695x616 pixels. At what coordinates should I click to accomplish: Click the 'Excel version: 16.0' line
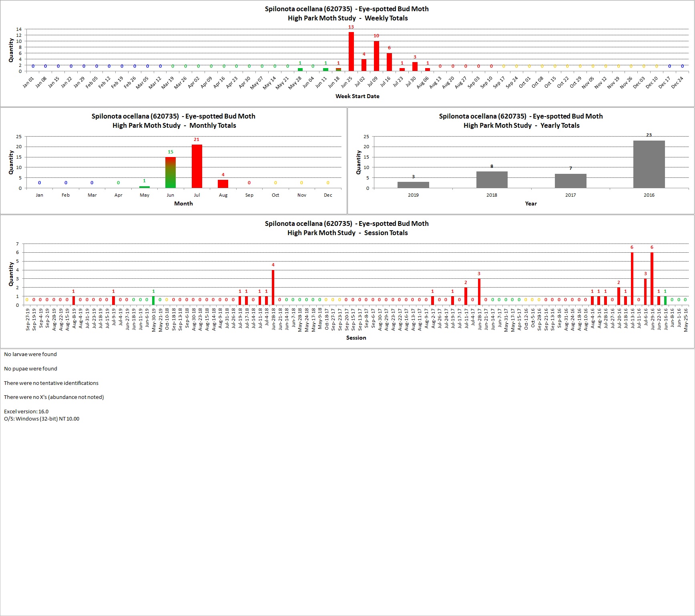click(26, 411)
